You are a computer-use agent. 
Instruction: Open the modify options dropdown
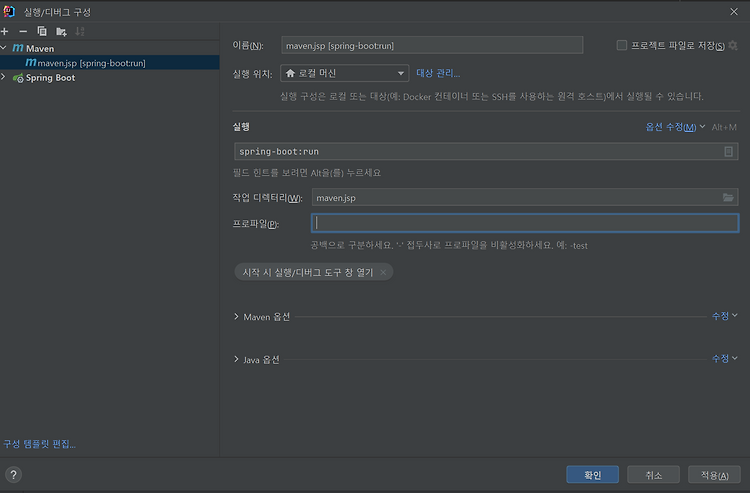click(675, 127)
